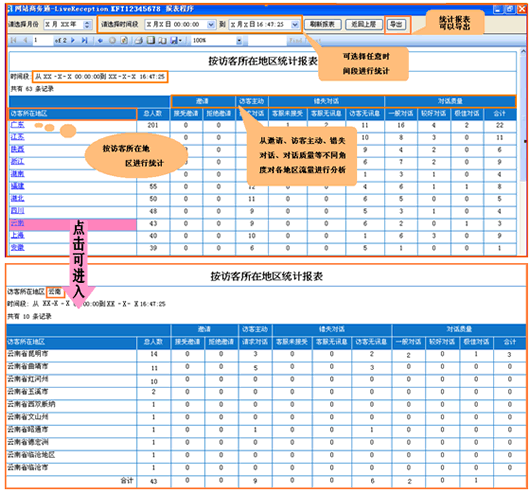530x493 pixels.
Task: Click the 刷新报表 button
Action: 322,24
